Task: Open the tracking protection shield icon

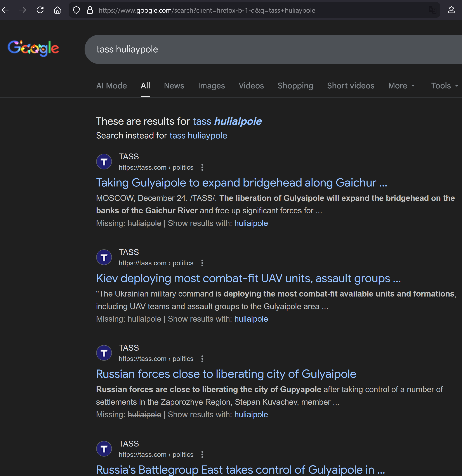Action: (x=76, y=10)
